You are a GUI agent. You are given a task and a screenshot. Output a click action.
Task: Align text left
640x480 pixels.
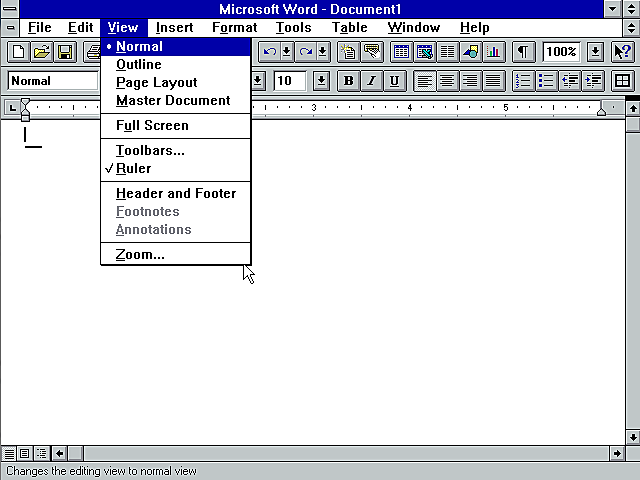(424, 81)
